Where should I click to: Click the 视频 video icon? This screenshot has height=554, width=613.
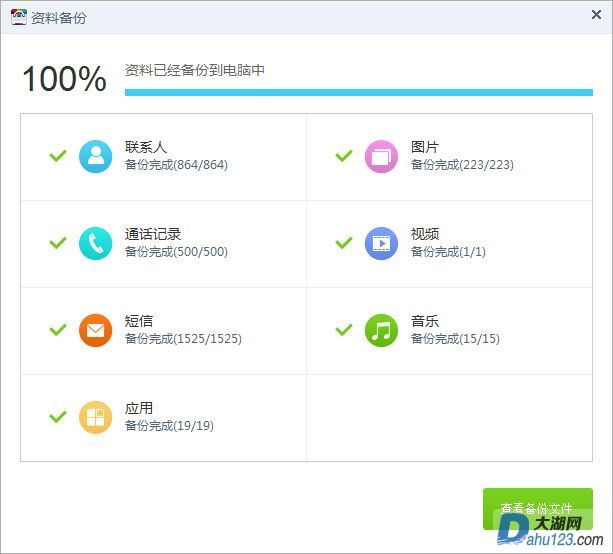(381, 243)
